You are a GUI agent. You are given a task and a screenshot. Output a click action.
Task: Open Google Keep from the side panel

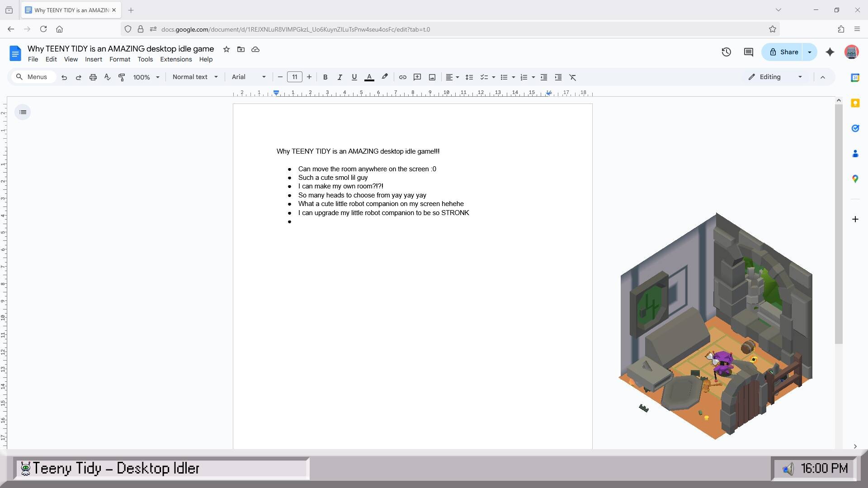tap(855, 103)
